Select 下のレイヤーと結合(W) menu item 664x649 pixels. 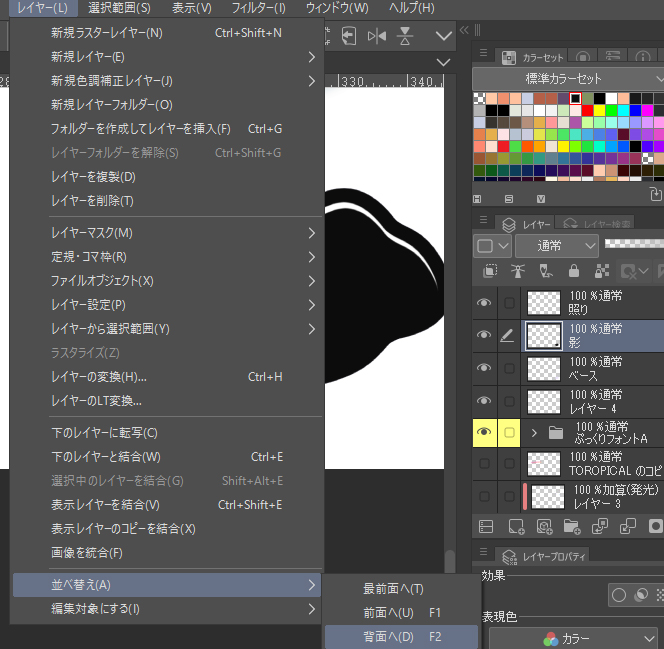coord(106,457)
